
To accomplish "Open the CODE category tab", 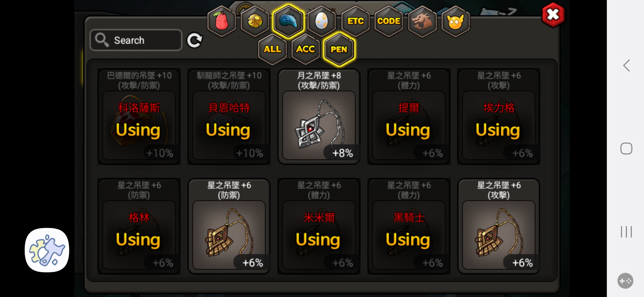I will tap(389, 21).
